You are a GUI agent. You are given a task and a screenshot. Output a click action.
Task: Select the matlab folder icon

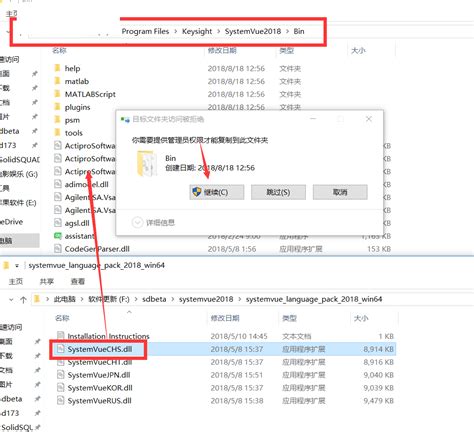tap(57, 81)
